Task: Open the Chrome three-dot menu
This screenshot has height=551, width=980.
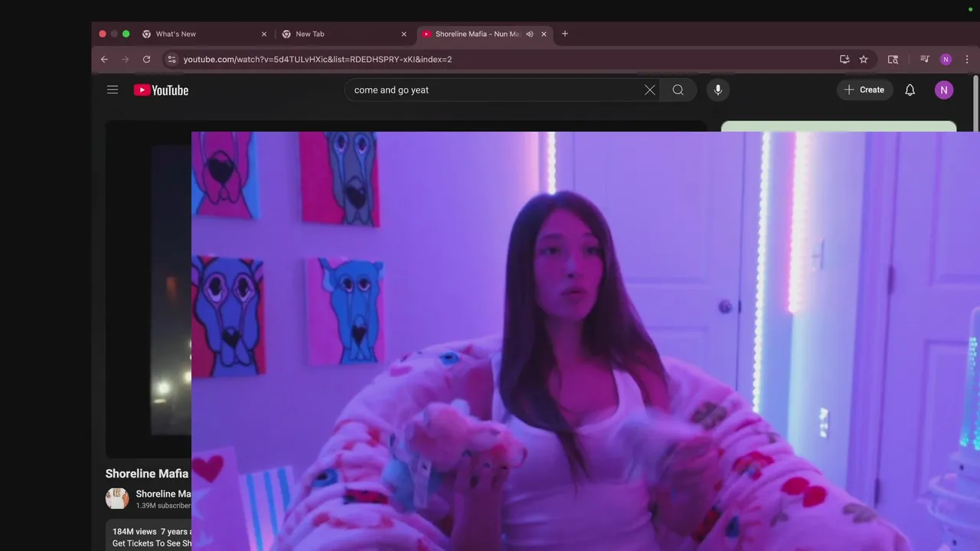Action: click(x=967, y=59)
